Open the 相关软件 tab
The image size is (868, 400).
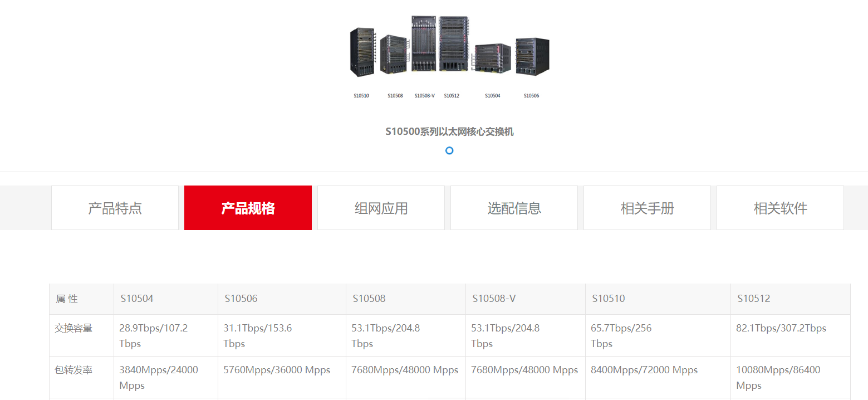point(780,208)
